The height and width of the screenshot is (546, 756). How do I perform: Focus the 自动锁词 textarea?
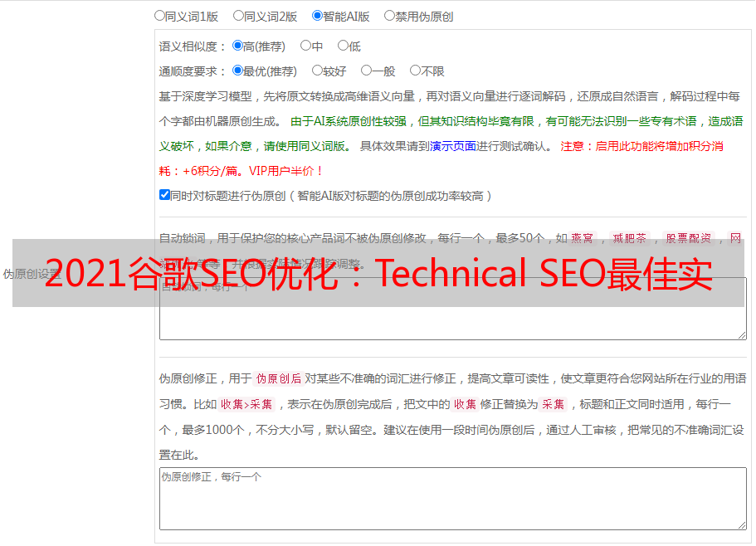(x=453, y=309)
